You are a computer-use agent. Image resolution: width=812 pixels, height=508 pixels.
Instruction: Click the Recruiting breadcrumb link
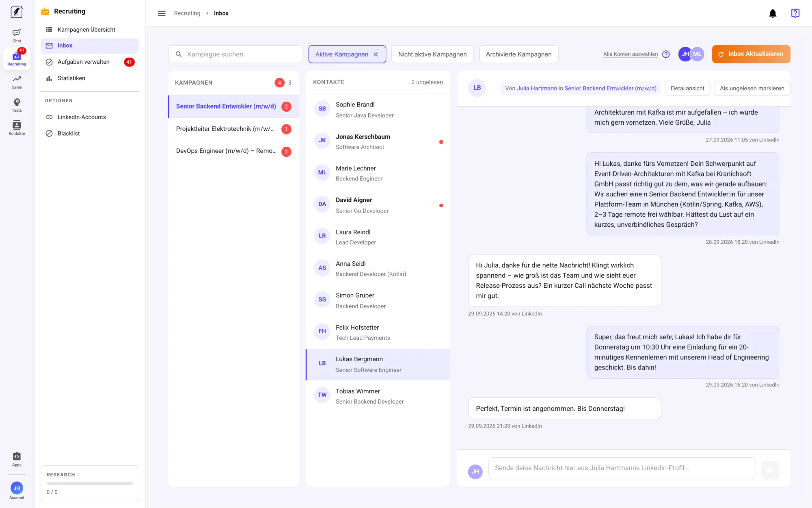[187, 13]
